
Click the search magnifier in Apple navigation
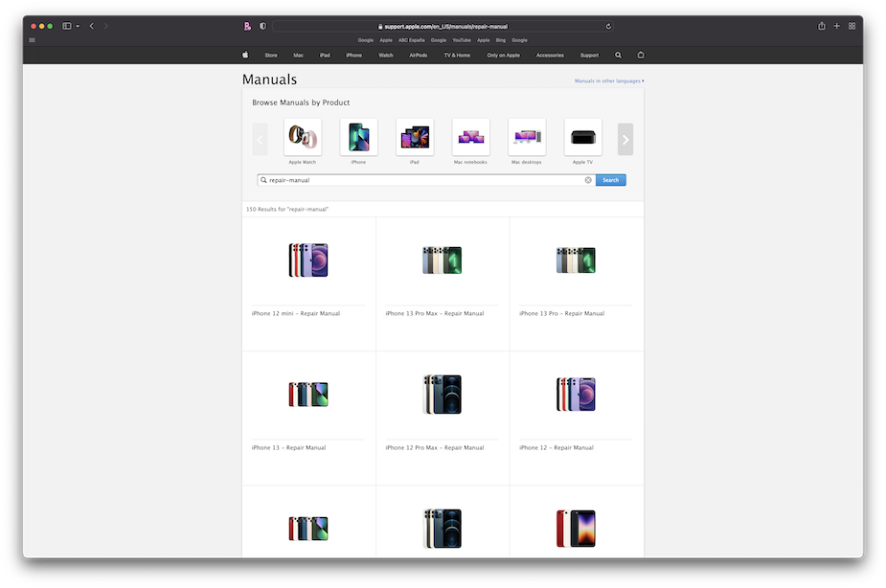(618, 56)
